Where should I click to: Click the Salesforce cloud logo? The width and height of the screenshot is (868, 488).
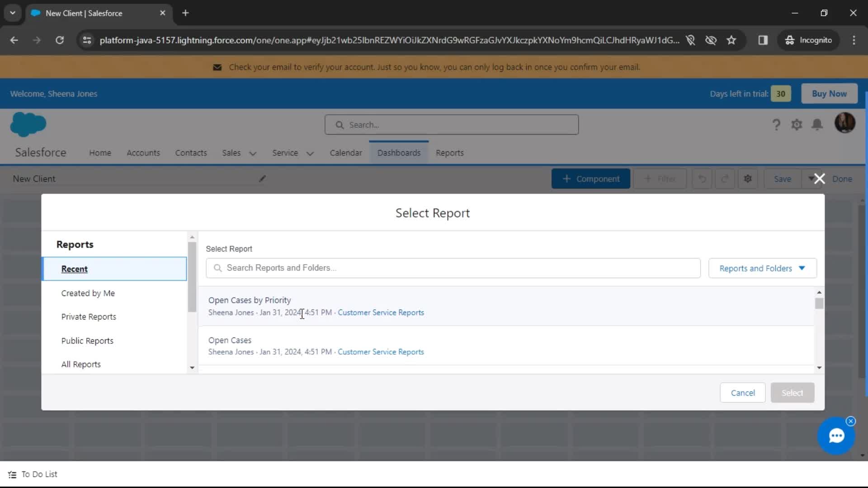point(28,124)
